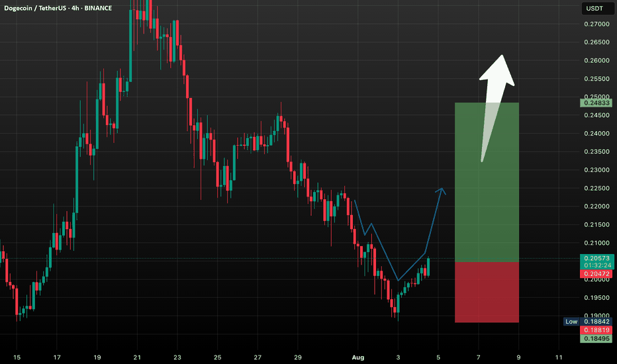Click date 21 on the time axis
Viewport: 617px width, 364px height.
(137, 357)
